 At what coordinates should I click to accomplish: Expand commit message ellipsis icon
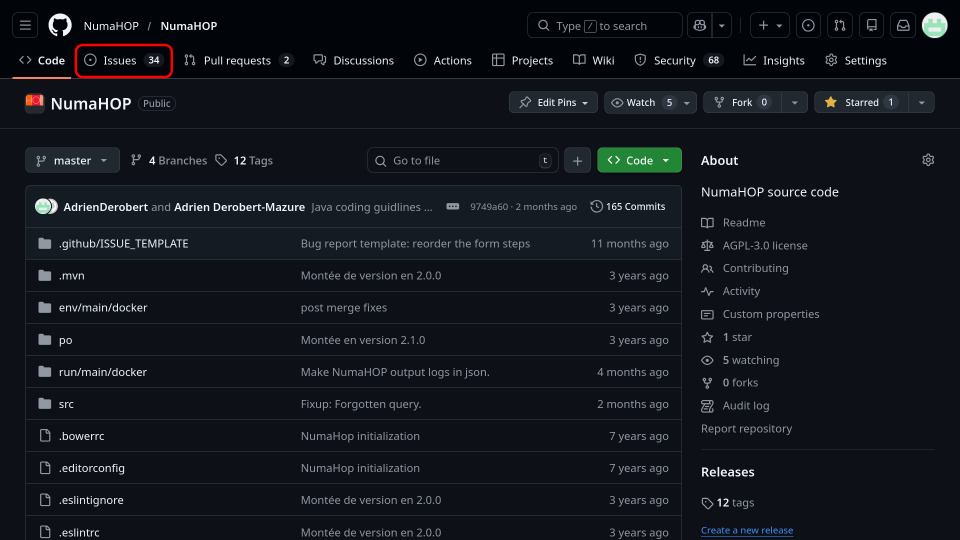452,207
